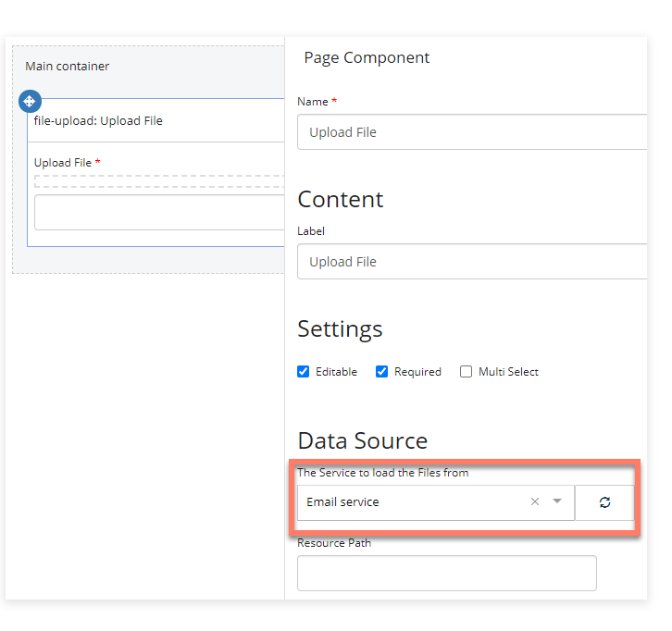
Task: Click the Data Source heading
Action: click(363, 440)
